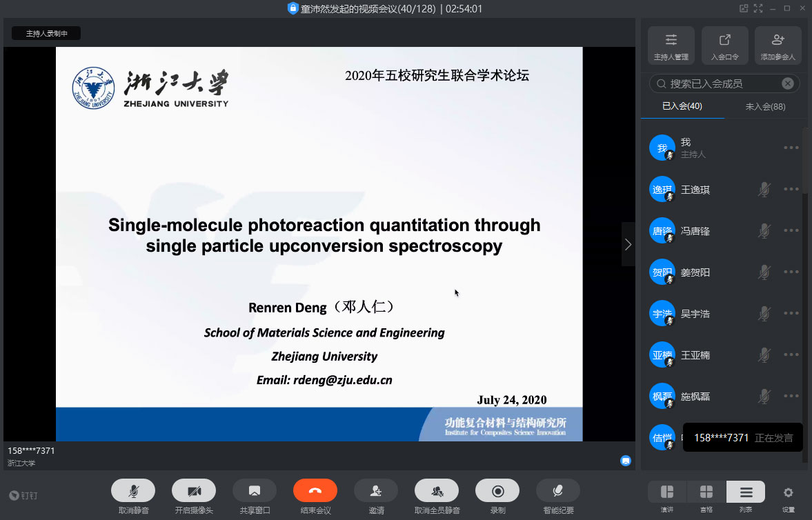Select the 已入会(40) tab

[682, 106]
